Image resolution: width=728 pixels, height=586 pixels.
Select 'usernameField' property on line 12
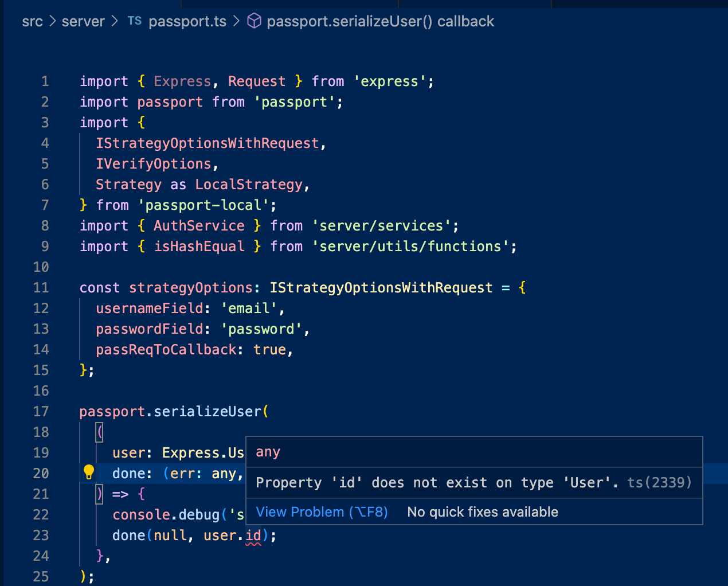pyautogui.click(x=149, y=308)
